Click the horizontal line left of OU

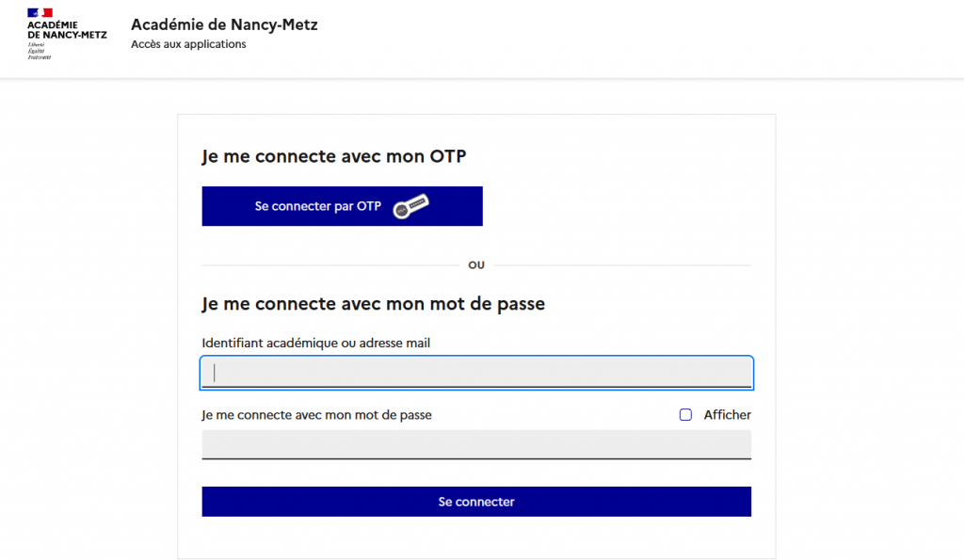coord(329,265)
